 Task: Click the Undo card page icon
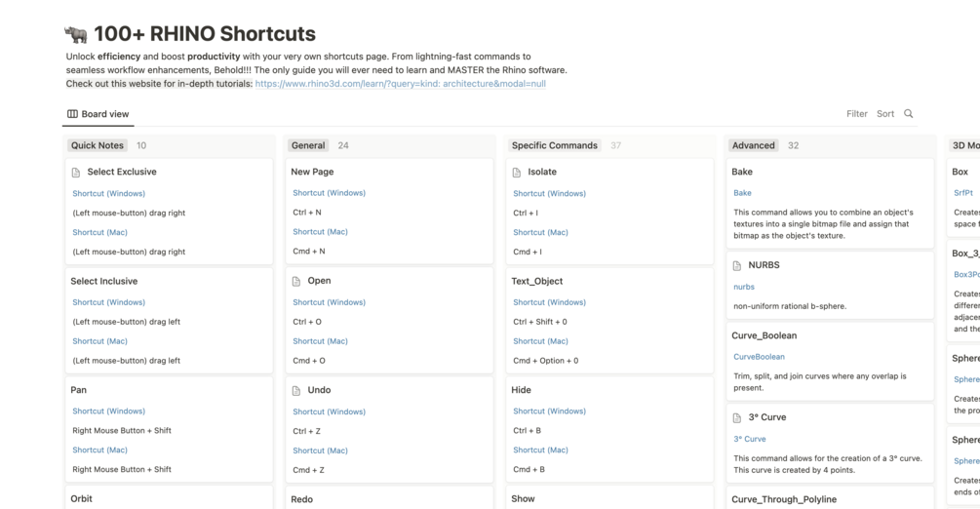[296, 390]
